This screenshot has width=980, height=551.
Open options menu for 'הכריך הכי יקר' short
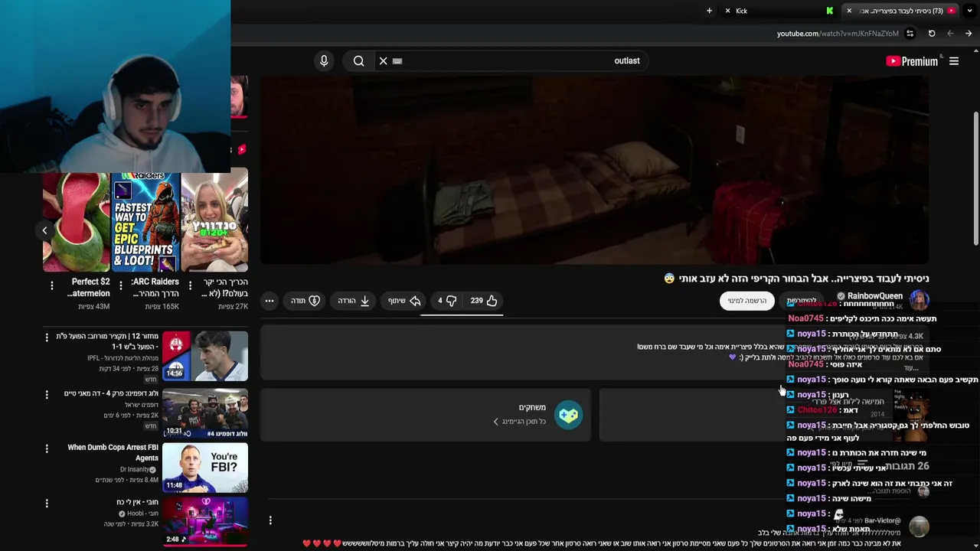(x=190, y=286)
